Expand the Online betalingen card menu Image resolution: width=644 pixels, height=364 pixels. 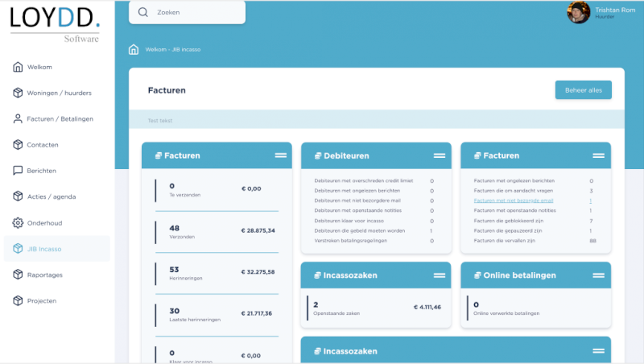(x=598, y=275)
